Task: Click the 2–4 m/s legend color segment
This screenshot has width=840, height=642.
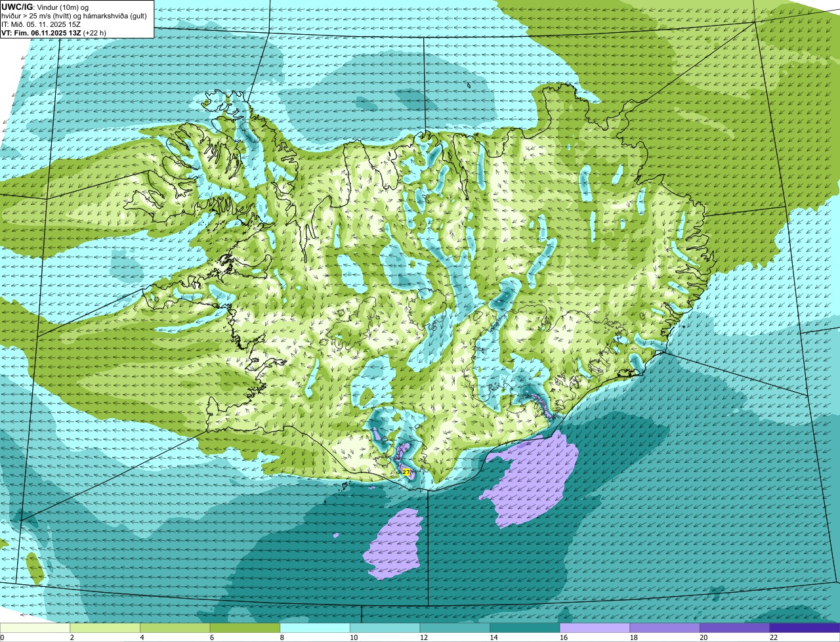Action: [x=105, y=628]
